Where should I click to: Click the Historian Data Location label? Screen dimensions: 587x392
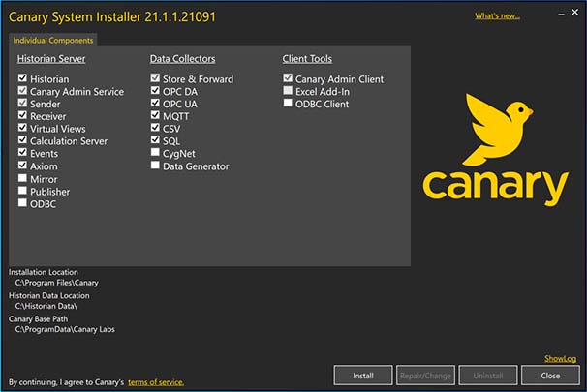click(x=49, y=295)
